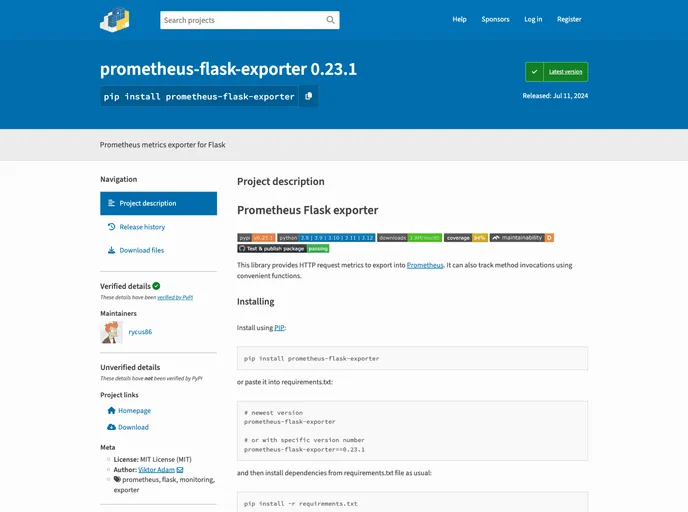The image size is (688, 512).
Task: Click the maintainability badge
Action: click(x=522, y=238)
